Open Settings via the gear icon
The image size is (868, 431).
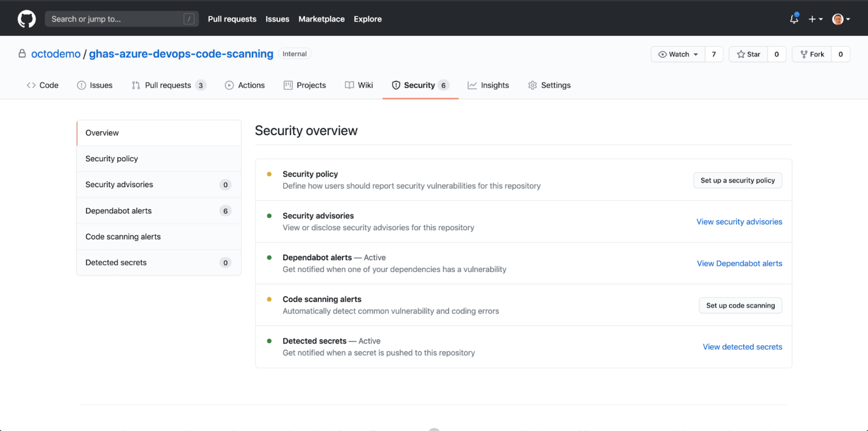coord(532,85)
